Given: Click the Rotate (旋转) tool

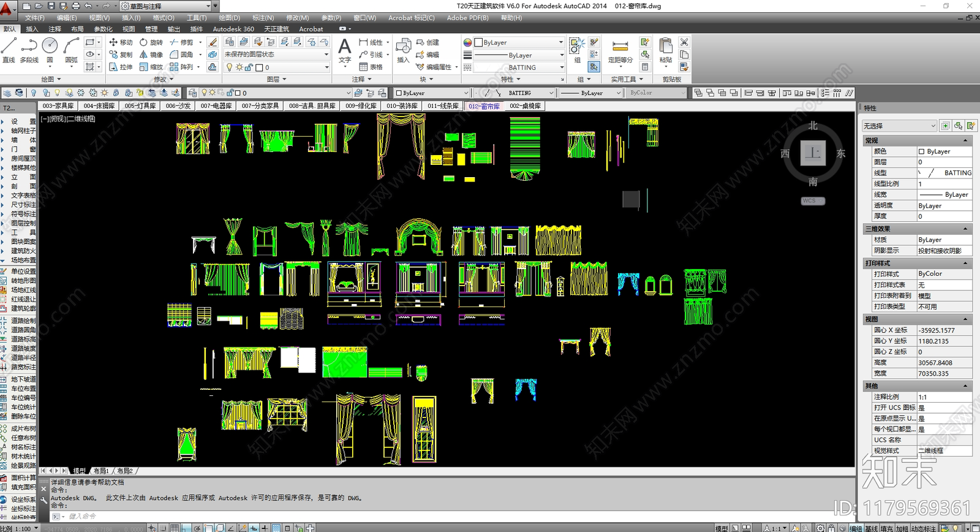Looking at the screenshot, I should click(x=151, y=42).
